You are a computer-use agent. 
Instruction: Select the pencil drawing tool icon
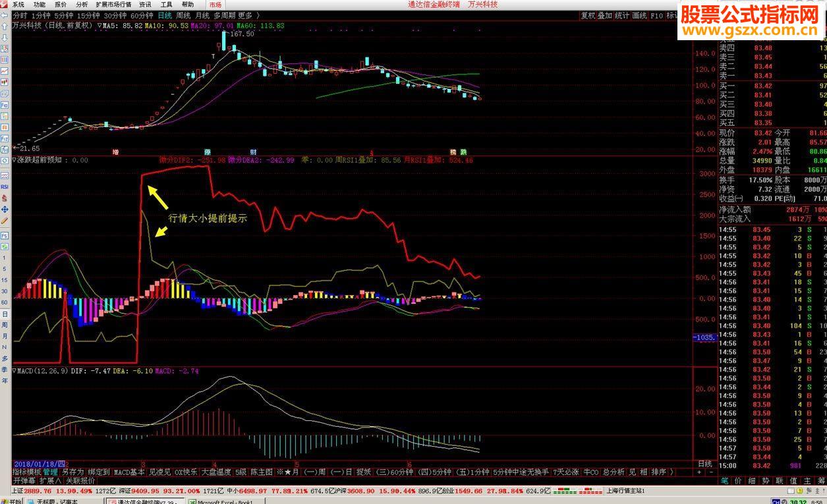coord(5,220)
